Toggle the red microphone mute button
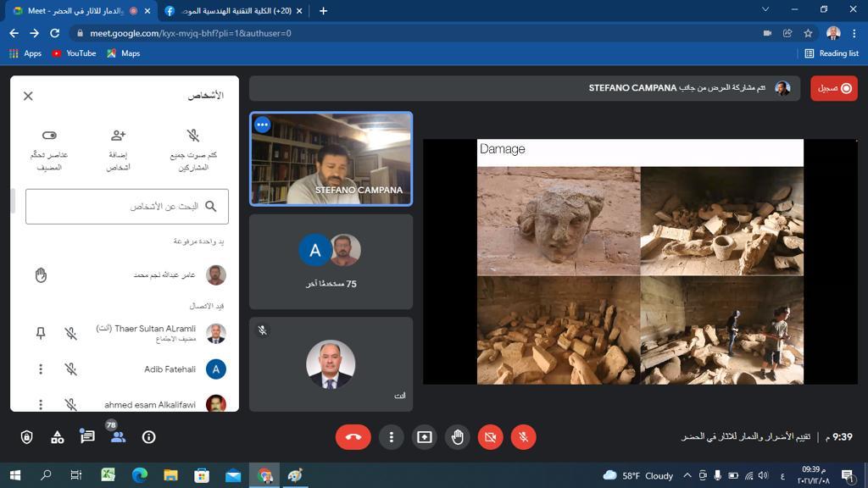 tap(524, 437)
